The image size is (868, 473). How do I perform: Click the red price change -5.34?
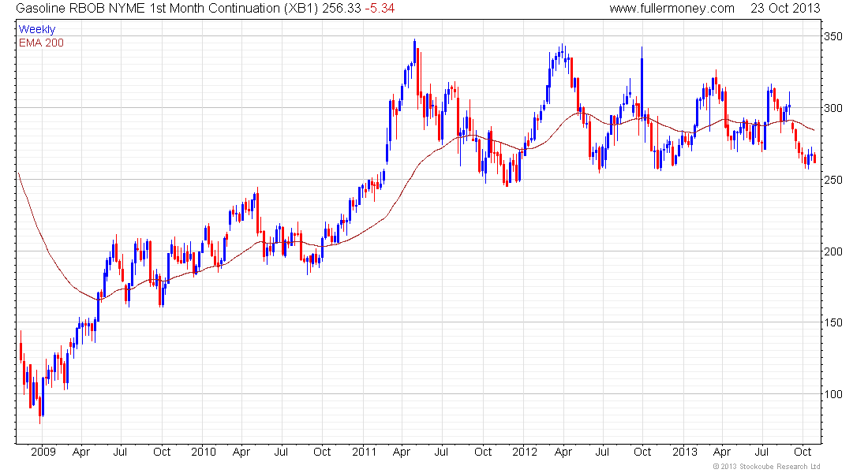(380, 9)
